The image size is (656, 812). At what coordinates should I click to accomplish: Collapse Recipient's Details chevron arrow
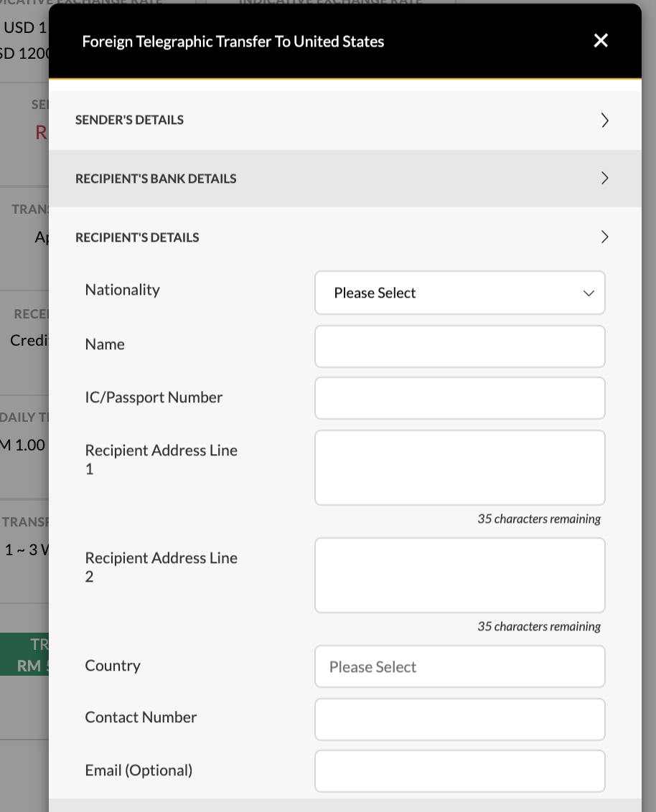604,237
